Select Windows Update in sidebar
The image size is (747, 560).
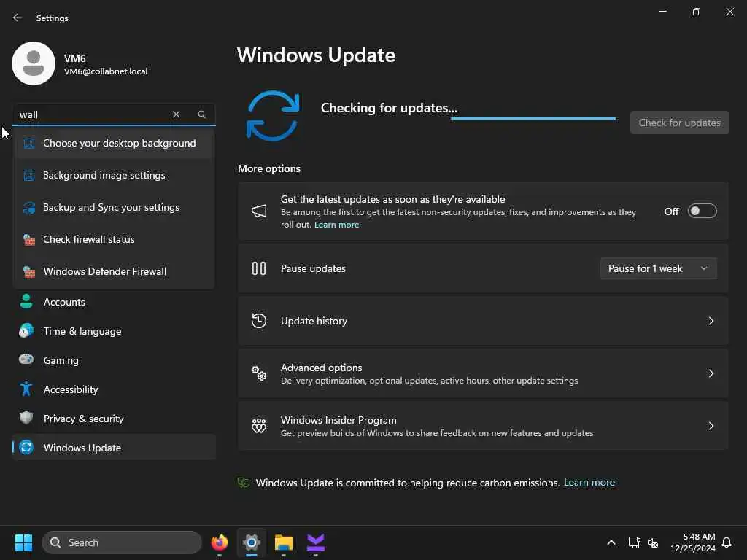point(114,448)
